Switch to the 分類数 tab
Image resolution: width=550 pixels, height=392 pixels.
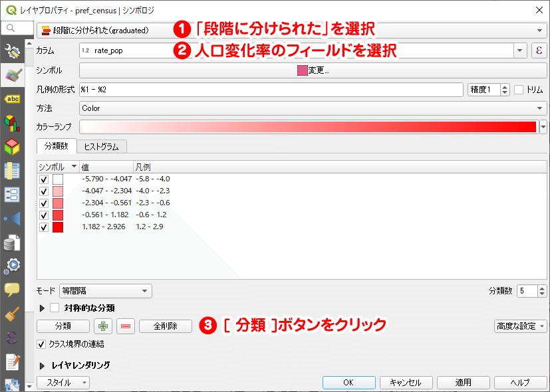[x=57, y=146]
